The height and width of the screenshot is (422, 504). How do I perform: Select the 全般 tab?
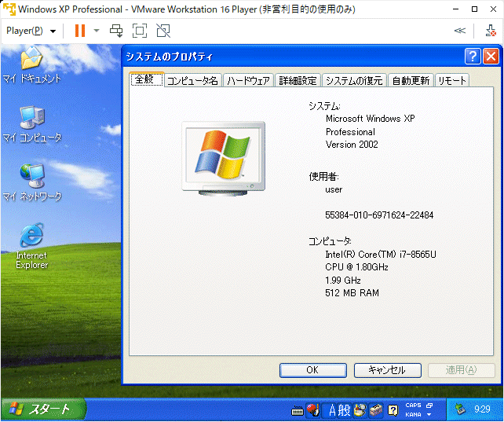tap(147, 79)
